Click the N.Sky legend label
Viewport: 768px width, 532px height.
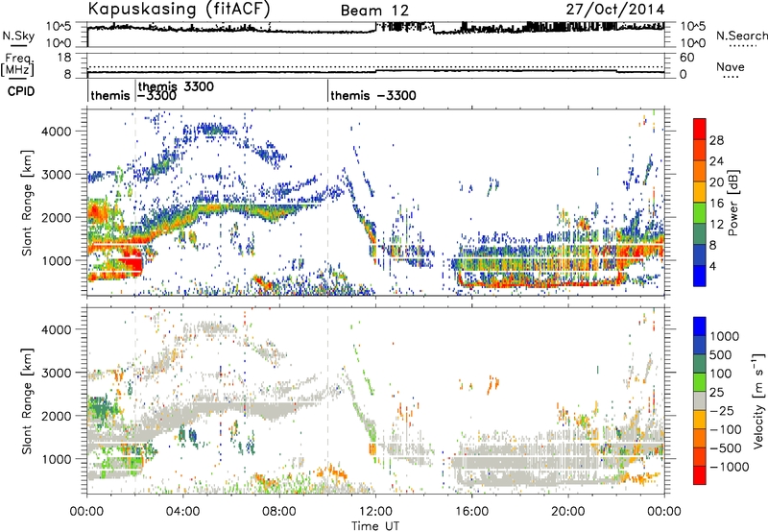click(x=18, y=36)
